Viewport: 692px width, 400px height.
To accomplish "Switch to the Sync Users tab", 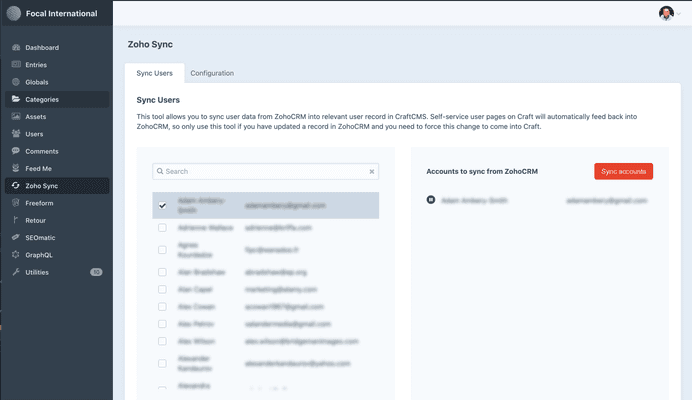I will click(154, 73).
